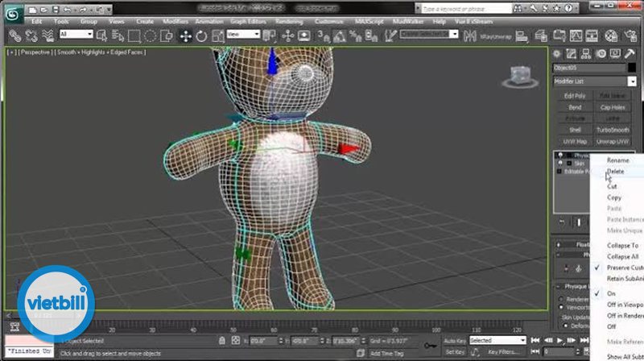Screen dimensions: 644x361
Task: Expand the Editable Poly plus box
Action: pos(559,172)
